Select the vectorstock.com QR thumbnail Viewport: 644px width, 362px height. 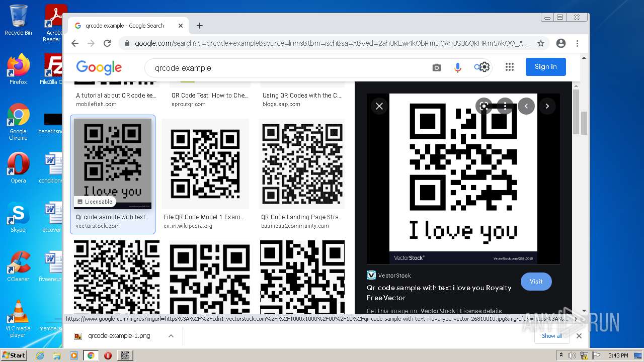point(113,164)
